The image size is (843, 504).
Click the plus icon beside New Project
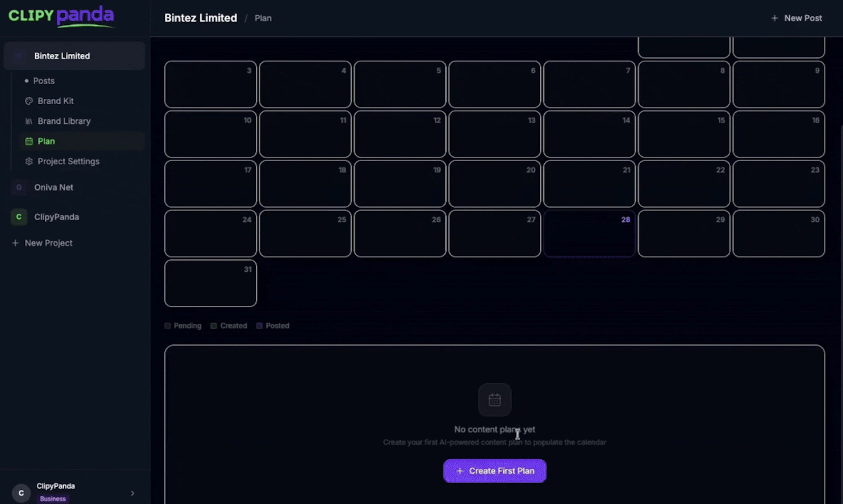[x=15, y=243]
